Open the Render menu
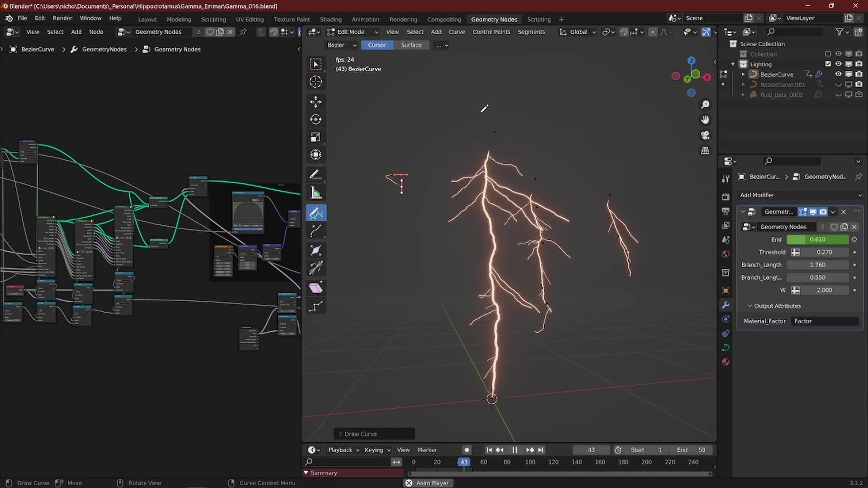 tap(62, 18)
